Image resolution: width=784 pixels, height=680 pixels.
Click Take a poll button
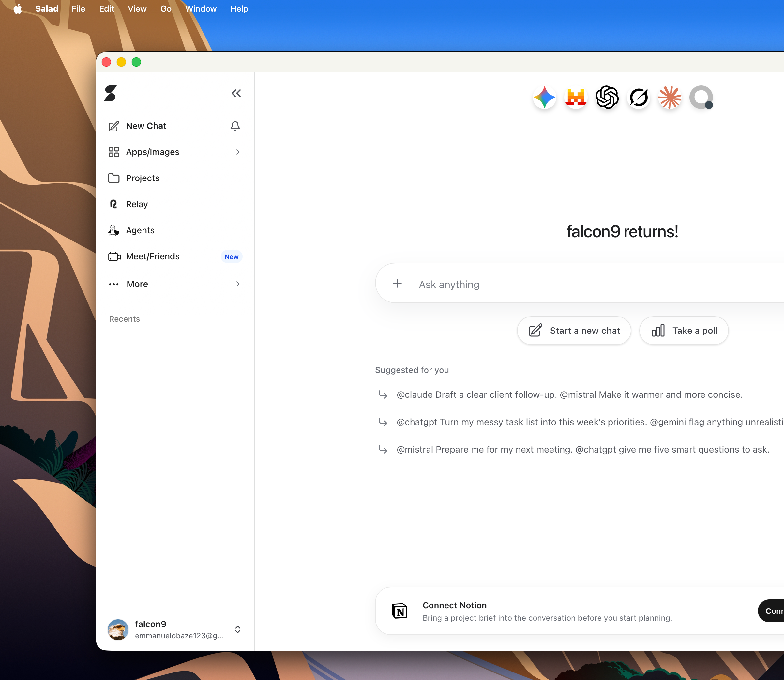click(x=684, y=331)
